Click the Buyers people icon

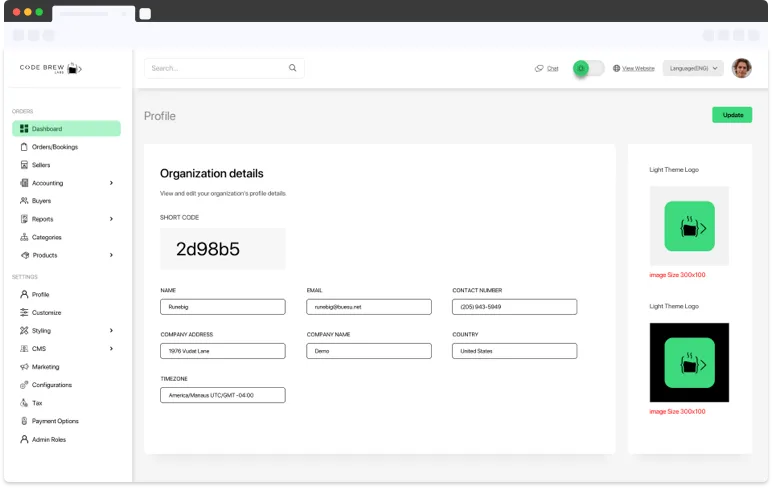click(x=24, y=201)
